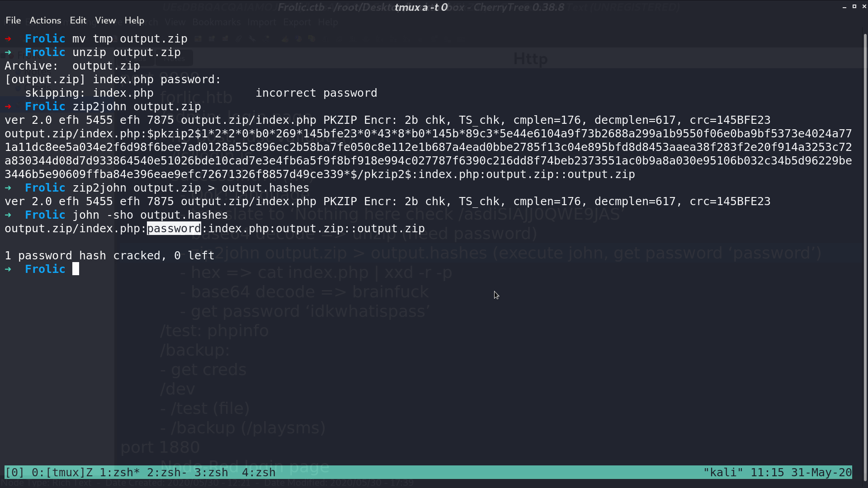
Task: Open the Edit menu
Action: pos(78,20)
